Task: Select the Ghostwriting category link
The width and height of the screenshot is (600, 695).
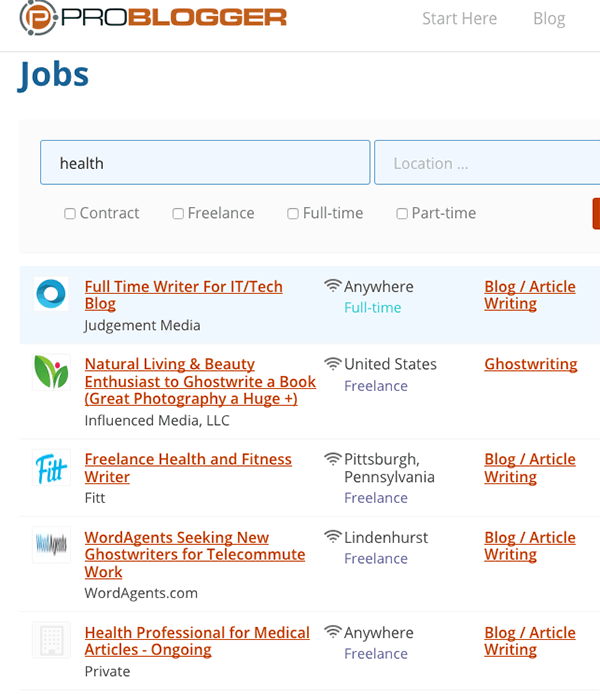Action: (531, 364)
